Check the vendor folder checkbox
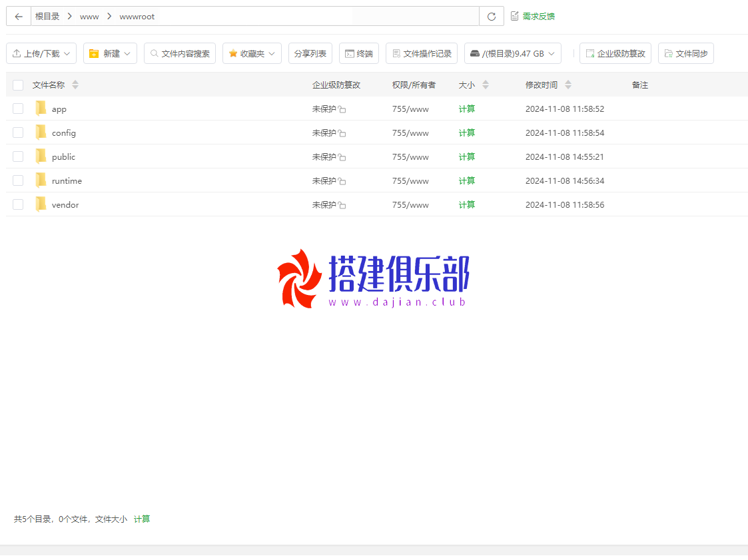This screenshot has width=748, height=560. pyautogui.click(x=18, y=204)
